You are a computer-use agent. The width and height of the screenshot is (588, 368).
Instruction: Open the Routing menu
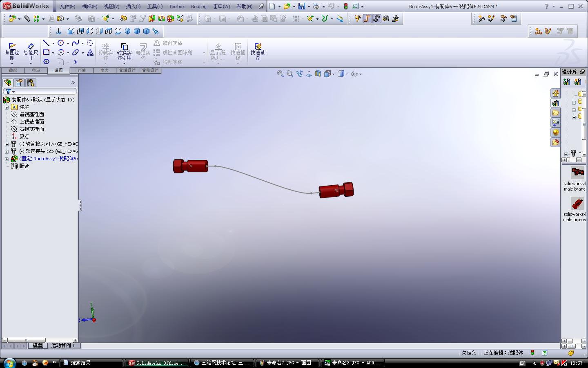(199, 7)
